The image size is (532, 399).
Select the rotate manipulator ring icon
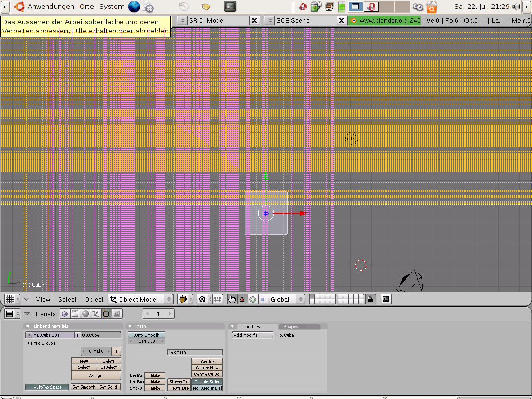click(252, 299)
